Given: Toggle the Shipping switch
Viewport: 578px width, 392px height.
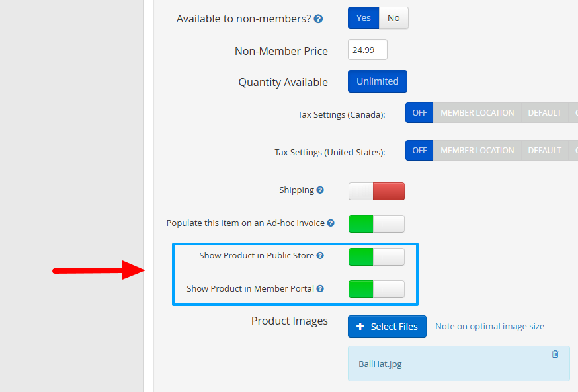Looking at the screenshot, I should point(376,191).
